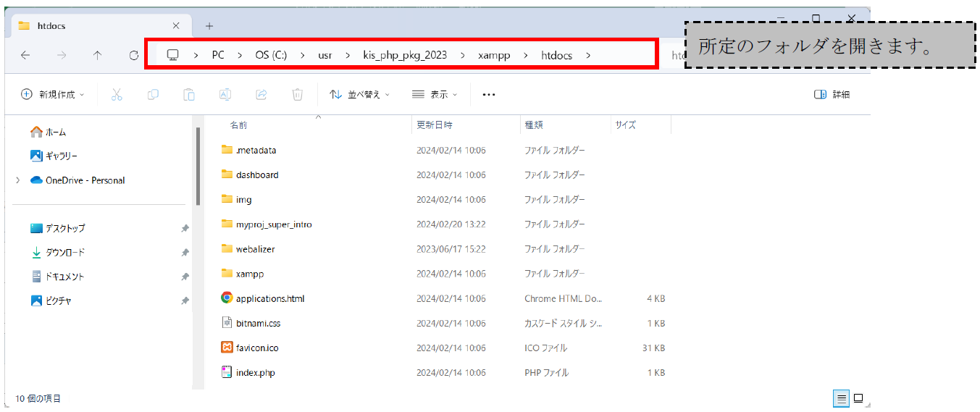Expand the OneDrive - Personal tree node
The height and width of the screenshot is (412, 980).
coord(17,180)
